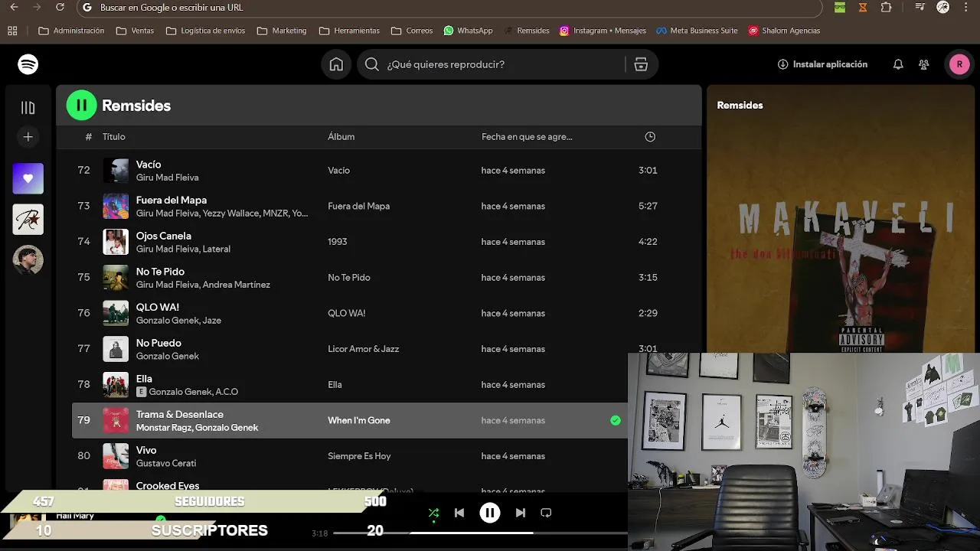The image size is (980, 551).
Task: Open the artist Gustavo Cerati
Action: (x=166, y=464)
